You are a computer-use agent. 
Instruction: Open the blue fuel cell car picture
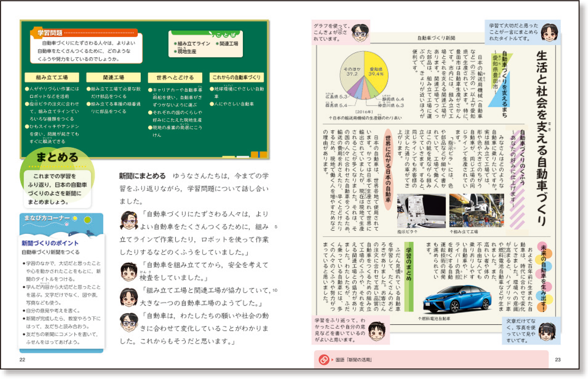(457, 299)
